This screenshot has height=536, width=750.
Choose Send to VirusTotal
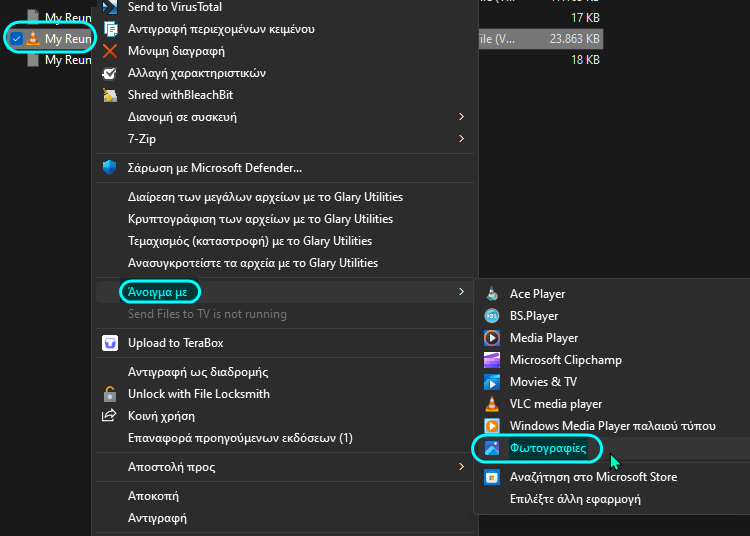tap(285, 7)
